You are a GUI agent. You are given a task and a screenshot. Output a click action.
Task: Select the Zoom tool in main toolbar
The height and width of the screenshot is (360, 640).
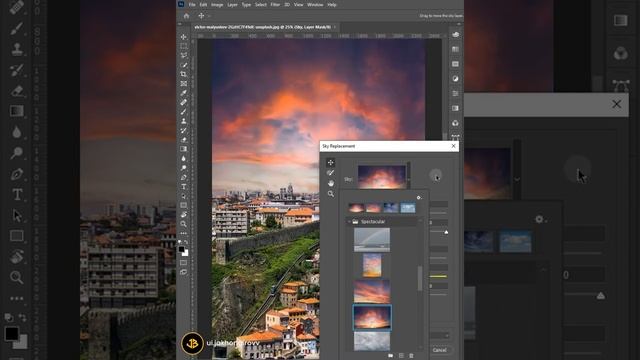coord(184,224)
